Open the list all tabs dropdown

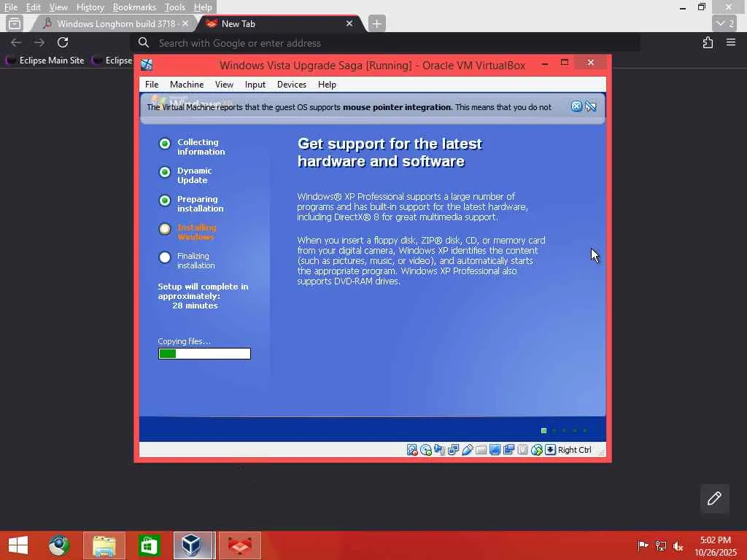[725, 23]
